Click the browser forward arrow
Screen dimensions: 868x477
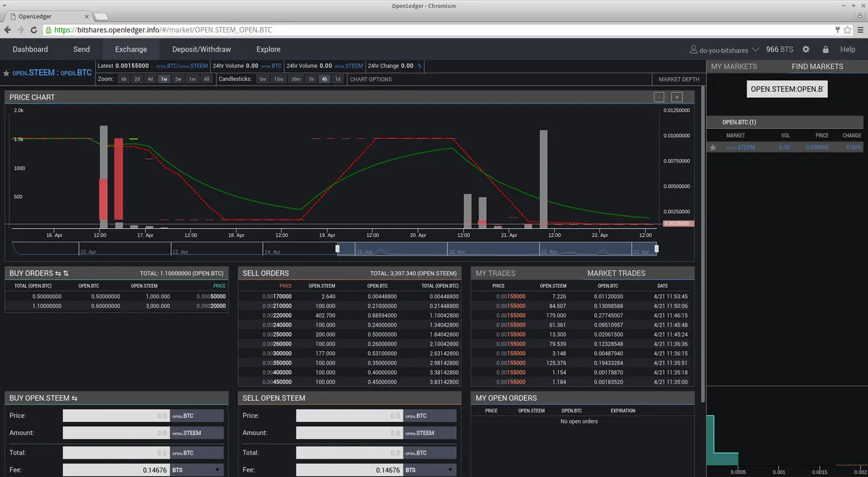point(20,30)
